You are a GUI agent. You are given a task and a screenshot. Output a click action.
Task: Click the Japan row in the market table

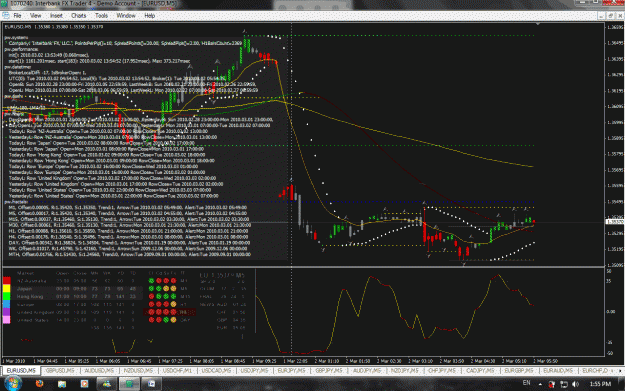(77, 289)
